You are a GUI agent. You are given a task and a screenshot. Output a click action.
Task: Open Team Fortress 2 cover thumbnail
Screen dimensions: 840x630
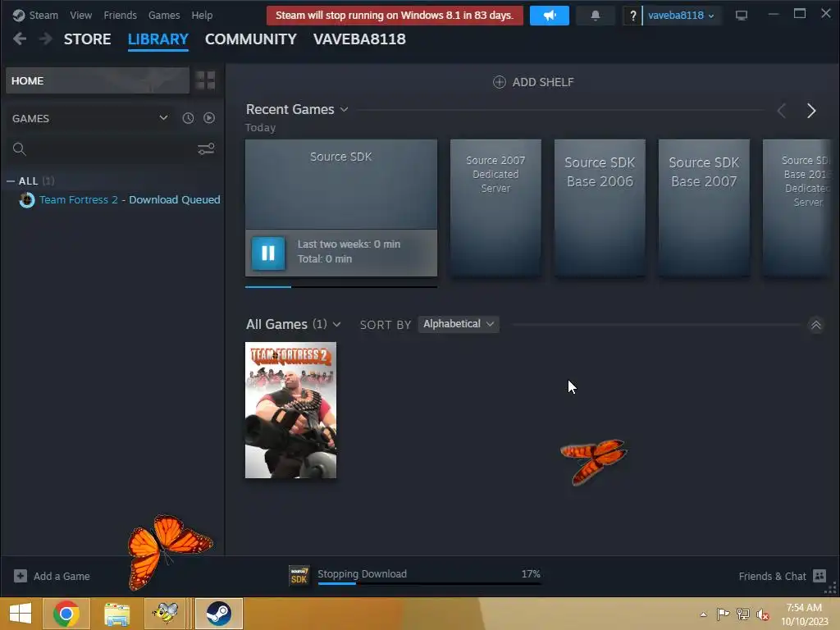(290, 410)
